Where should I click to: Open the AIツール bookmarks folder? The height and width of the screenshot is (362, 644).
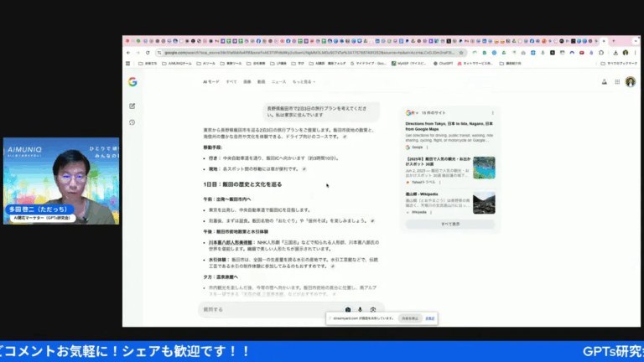[x=205, y=64]
